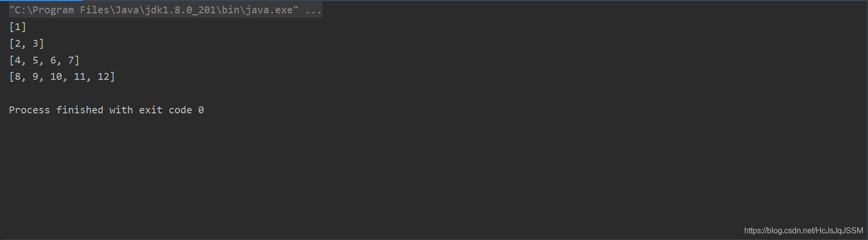This screenshot has width=868, height=240.
Task: Click the "Process finished" message text
Action: coord(56,110)
